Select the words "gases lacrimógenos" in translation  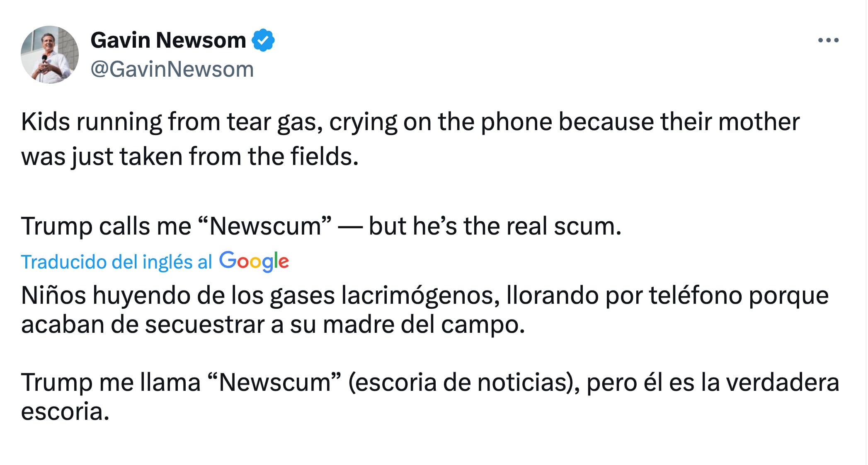384,295
